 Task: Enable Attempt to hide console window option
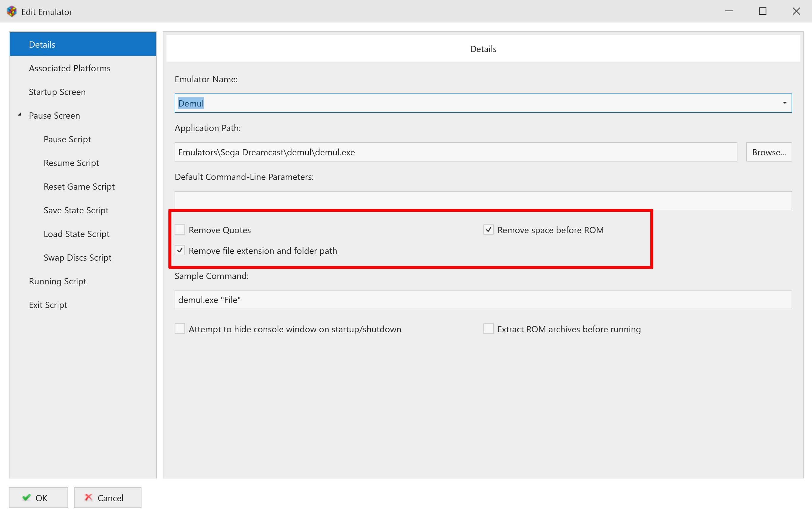point(180,329)
